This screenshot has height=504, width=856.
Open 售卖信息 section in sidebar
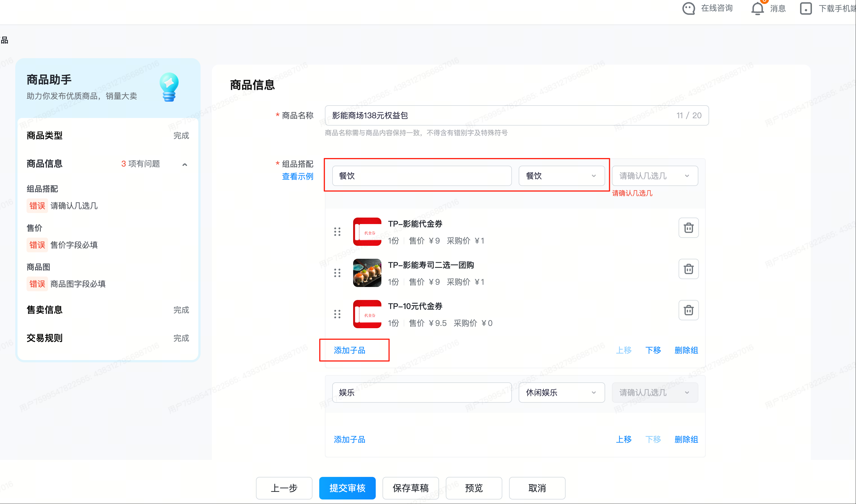(x=45, y=310)
